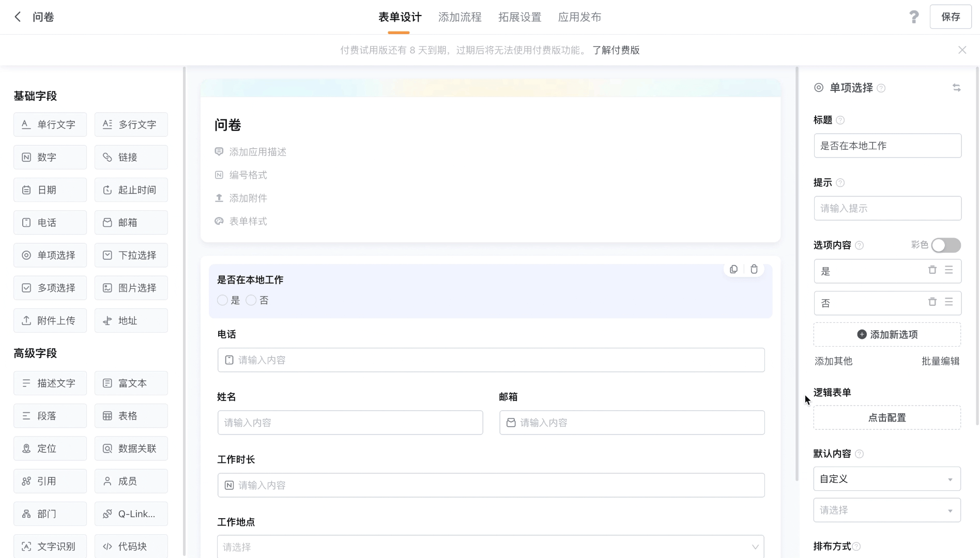This screenshot has height=558, width=980.
Task: Add a 图片选择 field
Action: pos(131,288)
